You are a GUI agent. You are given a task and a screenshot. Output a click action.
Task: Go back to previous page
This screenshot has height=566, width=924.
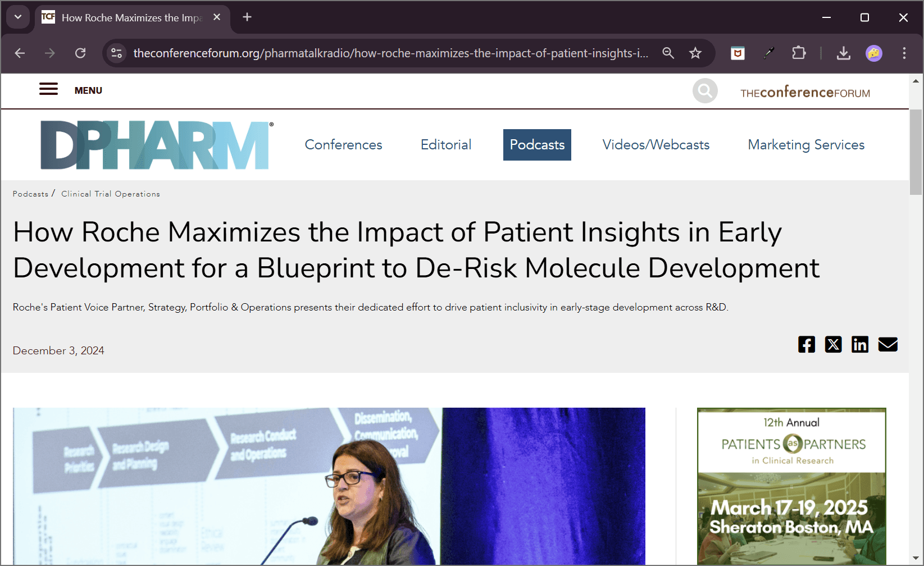coord(20,53)
